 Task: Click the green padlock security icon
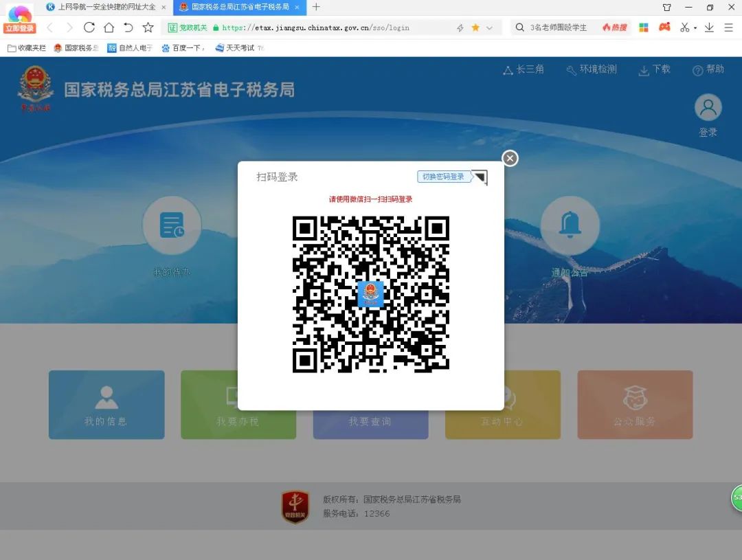click(x=216, y=28)
